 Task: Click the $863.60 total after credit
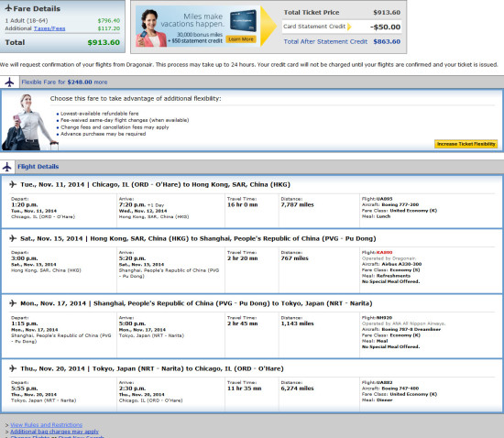(387, 42)
